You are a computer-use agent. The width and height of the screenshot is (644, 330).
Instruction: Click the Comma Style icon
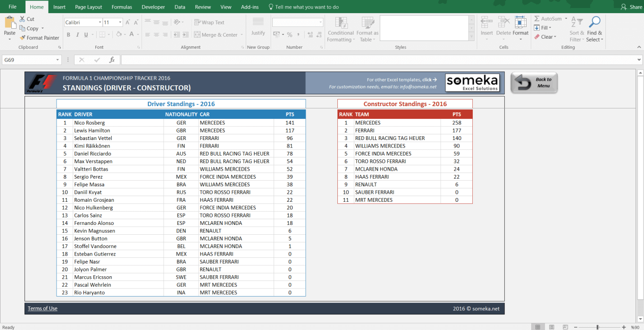coord(299,34)
